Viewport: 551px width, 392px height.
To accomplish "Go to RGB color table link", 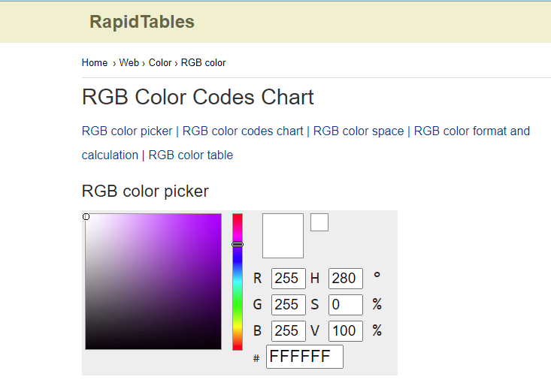I will 191,155.
